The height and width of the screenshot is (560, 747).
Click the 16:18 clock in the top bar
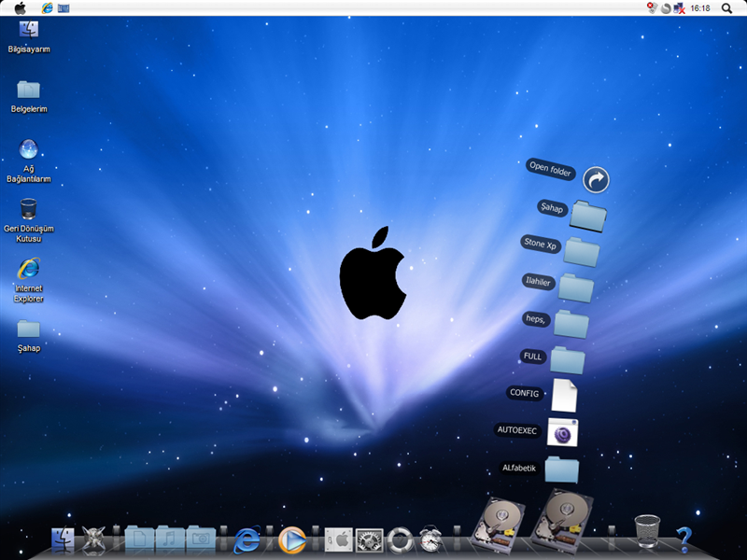(699, 8)
